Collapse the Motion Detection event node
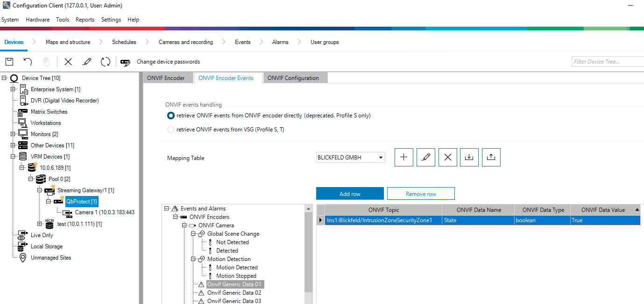 [193, 259]
